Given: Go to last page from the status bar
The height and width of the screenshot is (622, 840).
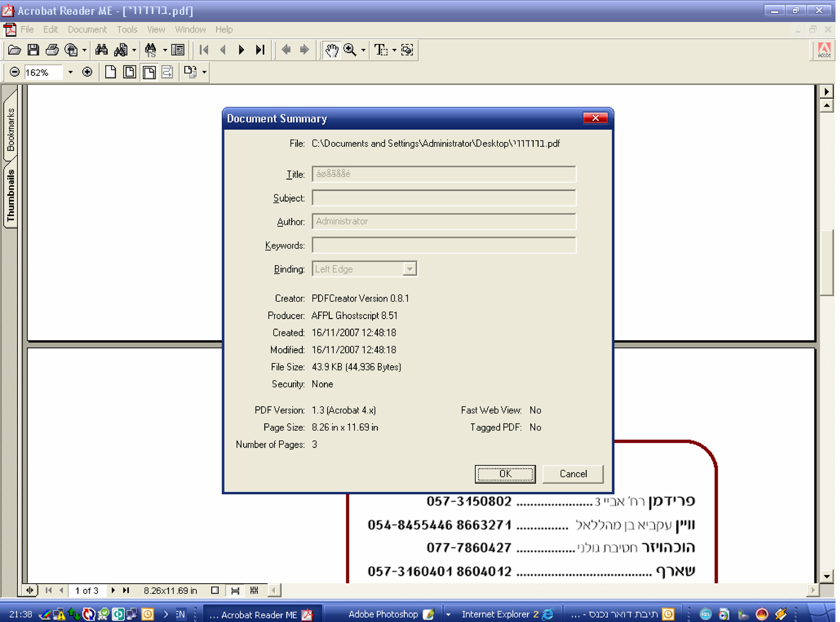Looking at the screenshot, I should coord(126,591).
